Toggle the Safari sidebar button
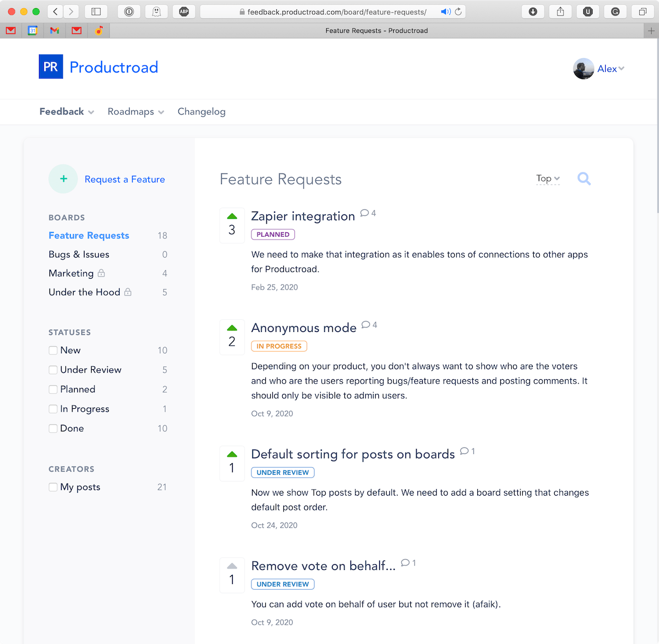 tap(96, 11)
